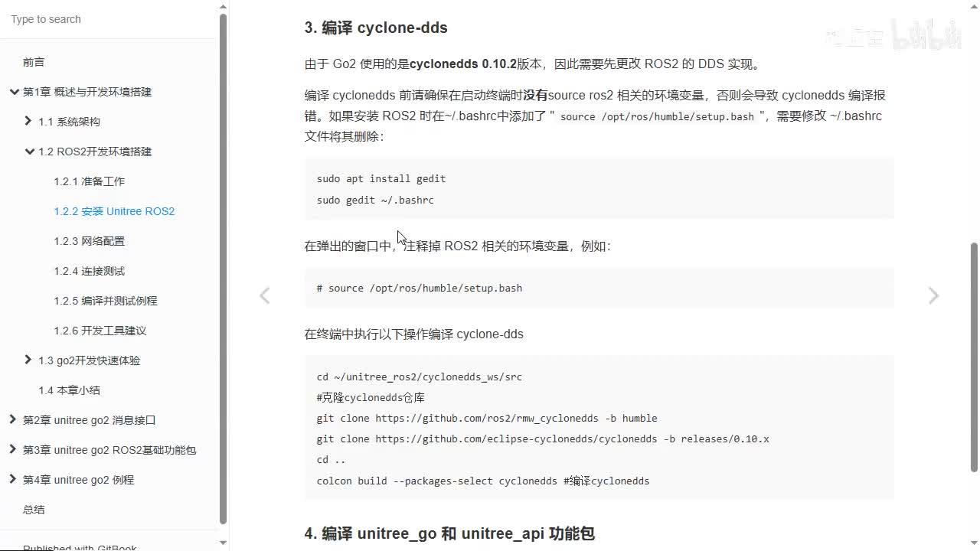Image resolution: width=980 pixels, height=551 pixels.
Task: Expand 1.1 系统架构 section
Action: click(28, 121)
